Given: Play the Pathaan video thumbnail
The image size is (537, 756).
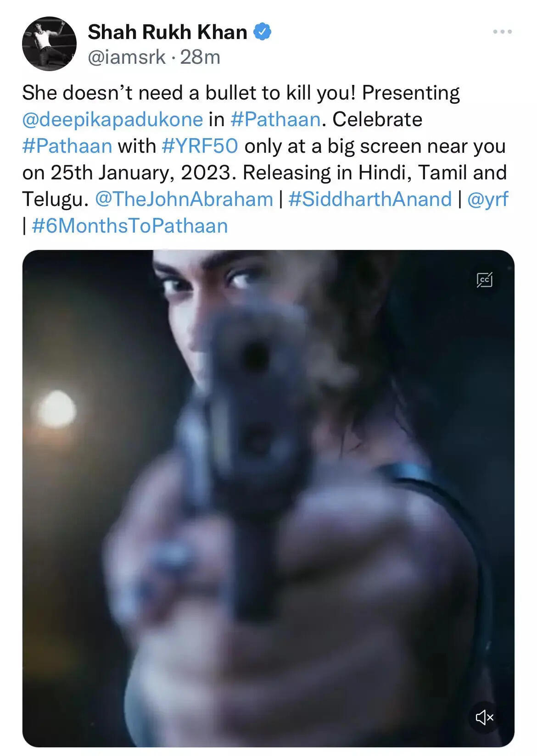Looking at the screenshot, I should [x=268, y=498].
